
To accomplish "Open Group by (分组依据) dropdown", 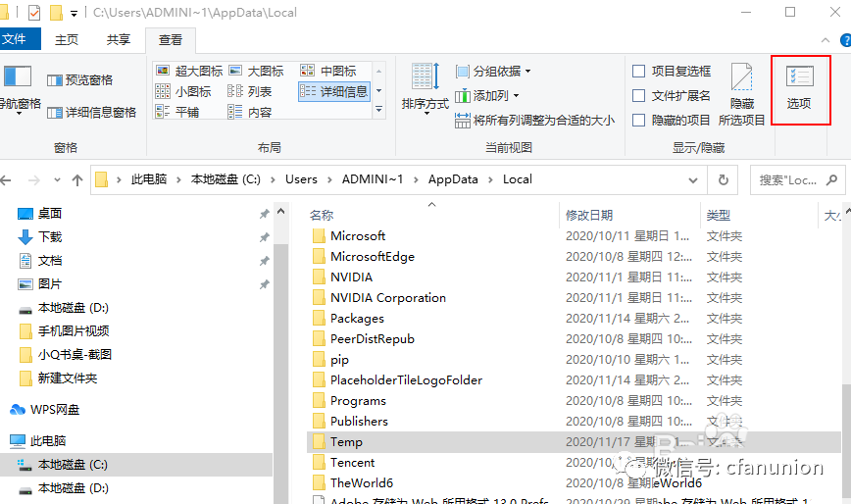I will pyautogui.click(x=493, y=71).
